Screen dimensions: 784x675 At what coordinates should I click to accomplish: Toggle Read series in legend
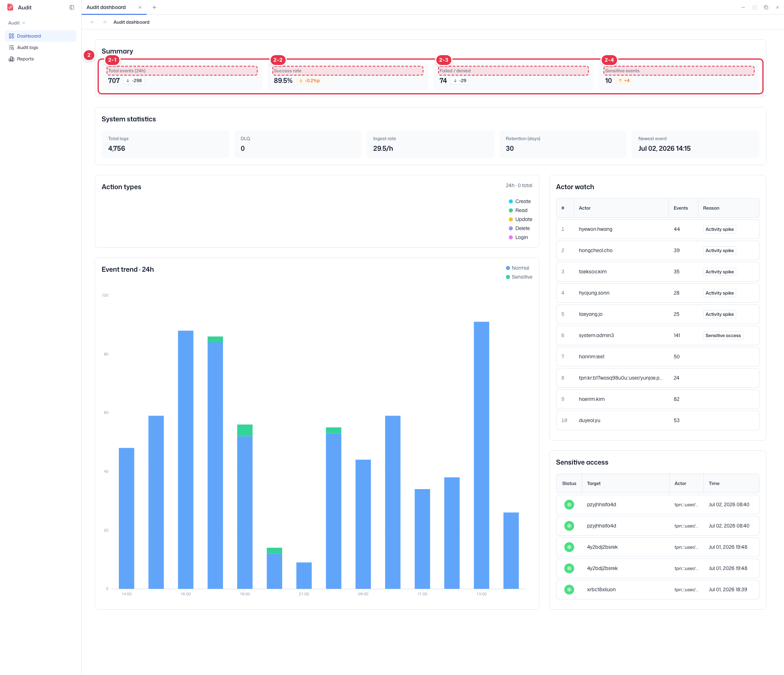coord(518,210)
